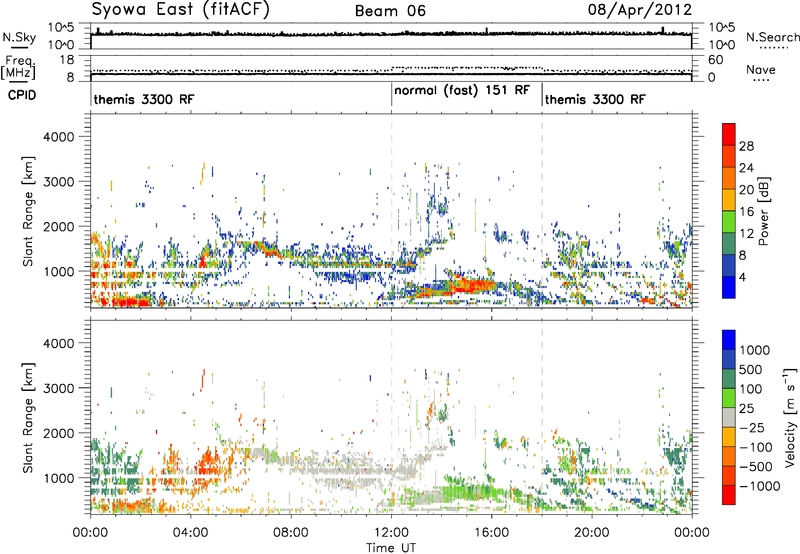Click the 'Freq. [MHz]' axis label

[x=18, y=68]
